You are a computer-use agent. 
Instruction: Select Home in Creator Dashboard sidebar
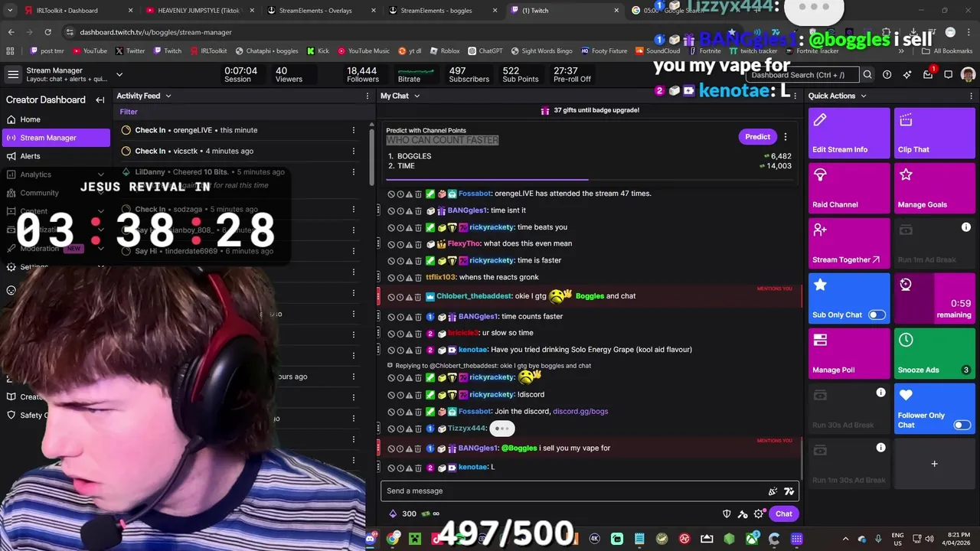tap(56, 119)
